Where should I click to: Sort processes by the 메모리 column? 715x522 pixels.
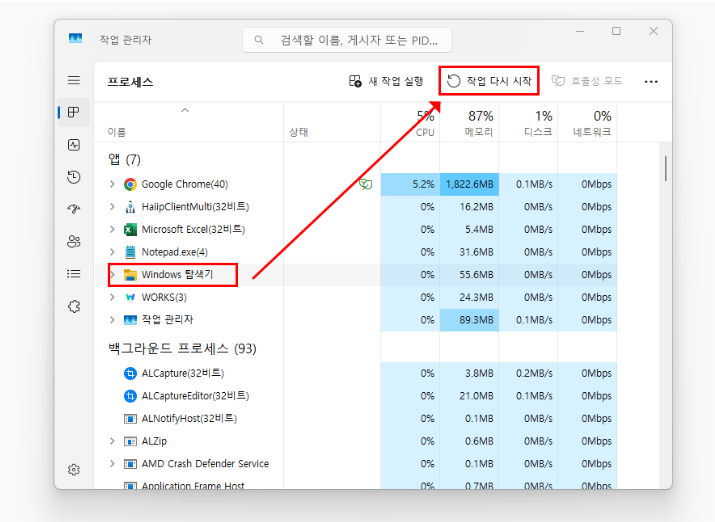click(x=479, y=123)
